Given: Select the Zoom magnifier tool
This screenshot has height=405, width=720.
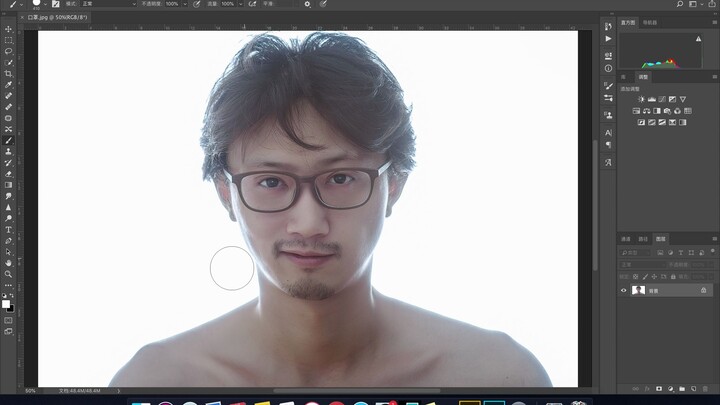Looking at the screenshot, I should tap(9, 273).
